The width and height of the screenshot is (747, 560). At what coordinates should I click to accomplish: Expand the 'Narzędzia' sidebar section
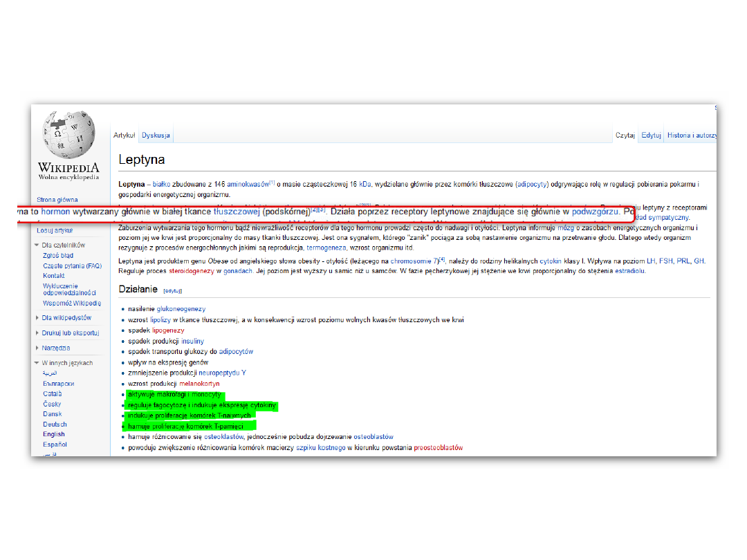point(37,348)
